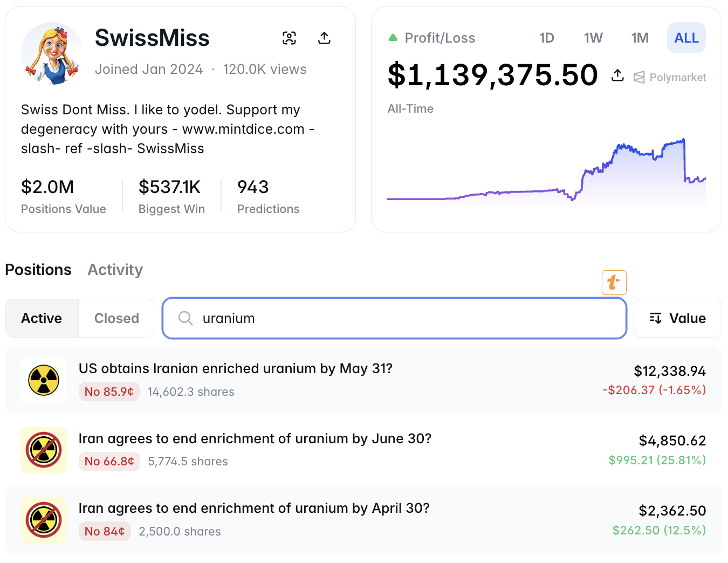Click the export icon beside the profit total
This screenshot has height=563, width=728.
[617, 75]
